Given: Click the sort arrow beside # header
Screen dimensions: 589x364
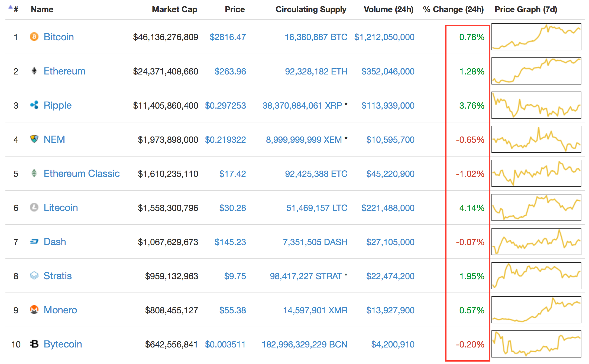Looking at the screenshot, I should click(x=10, y=7).
